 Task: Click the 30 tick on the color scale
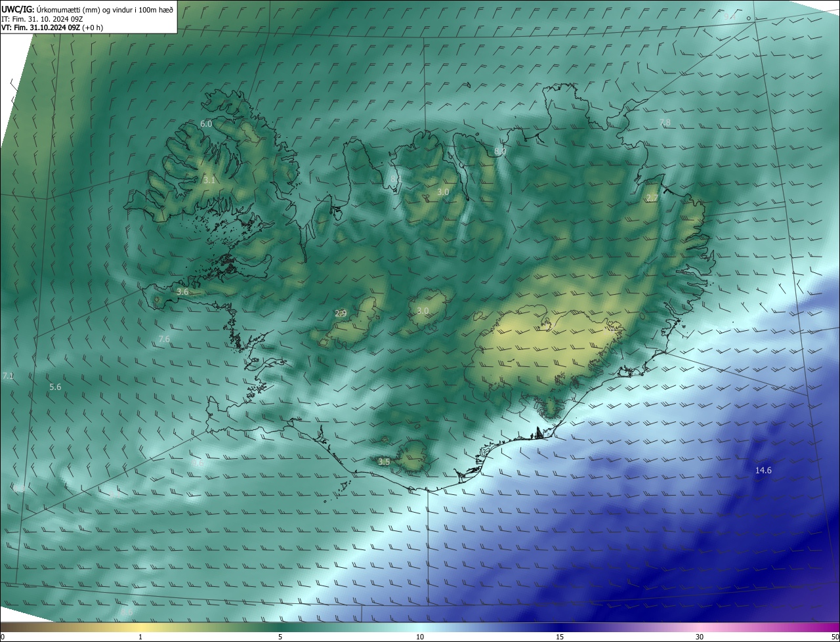[700, 637]
